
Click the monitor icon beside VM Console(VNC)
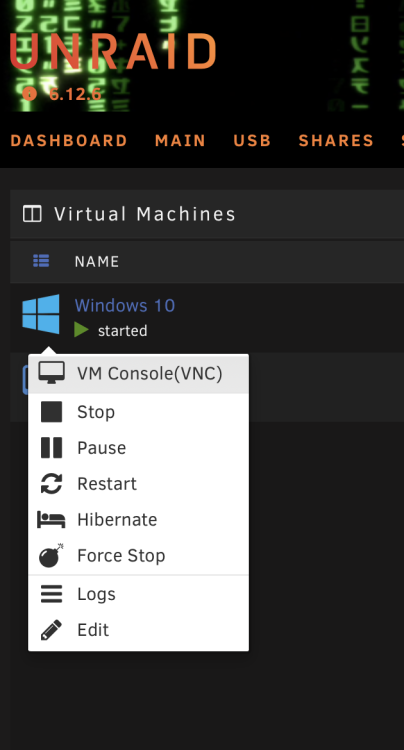[51, 373]
